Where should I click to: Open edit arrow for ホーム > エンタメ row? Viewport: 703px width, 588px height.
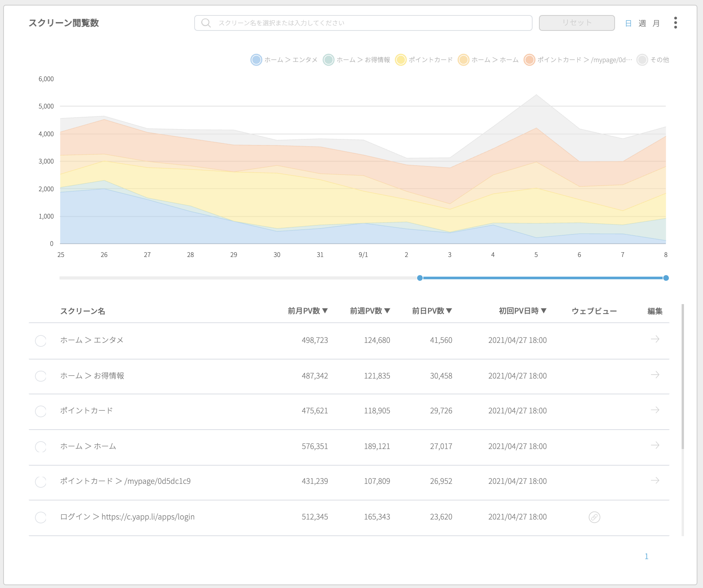(x=655, y=339)
